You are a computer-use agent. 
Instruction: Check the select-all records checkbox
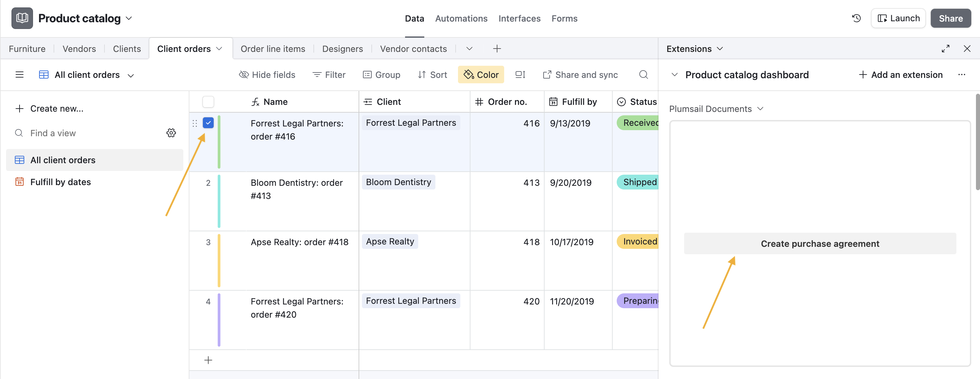pos(208,101)
